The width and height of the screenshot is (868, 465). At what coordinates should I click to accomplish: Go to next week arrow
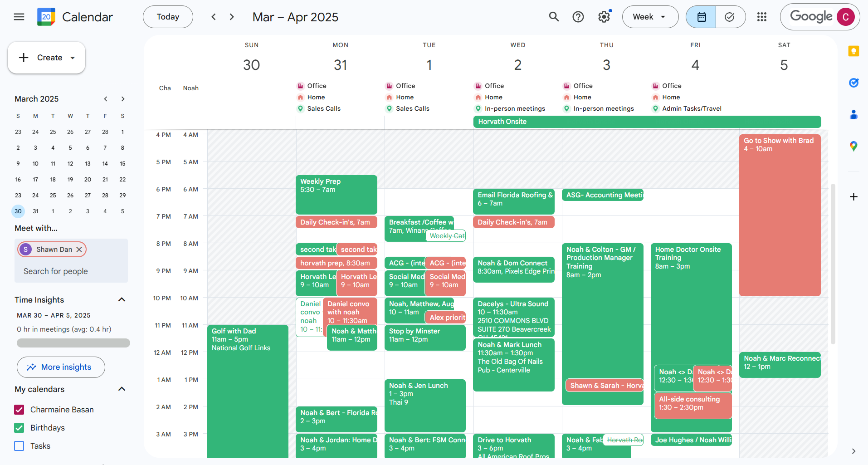click(232, 17)
